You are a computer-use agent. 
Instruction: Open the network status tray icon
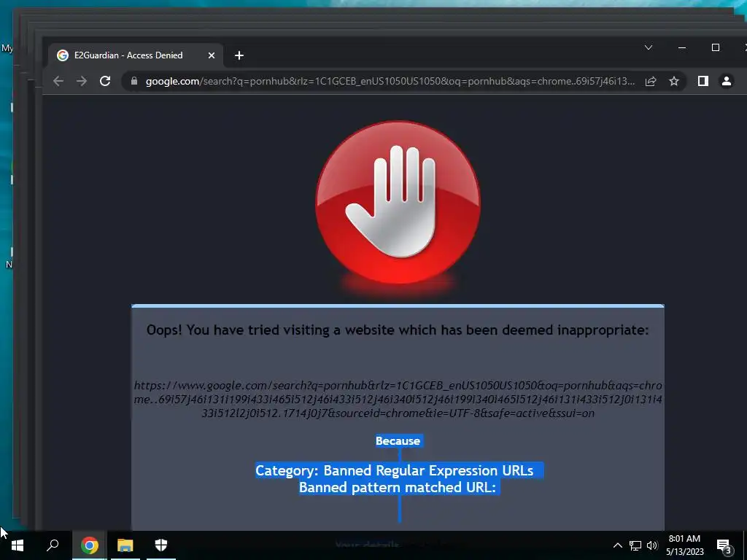pos(635,545)
